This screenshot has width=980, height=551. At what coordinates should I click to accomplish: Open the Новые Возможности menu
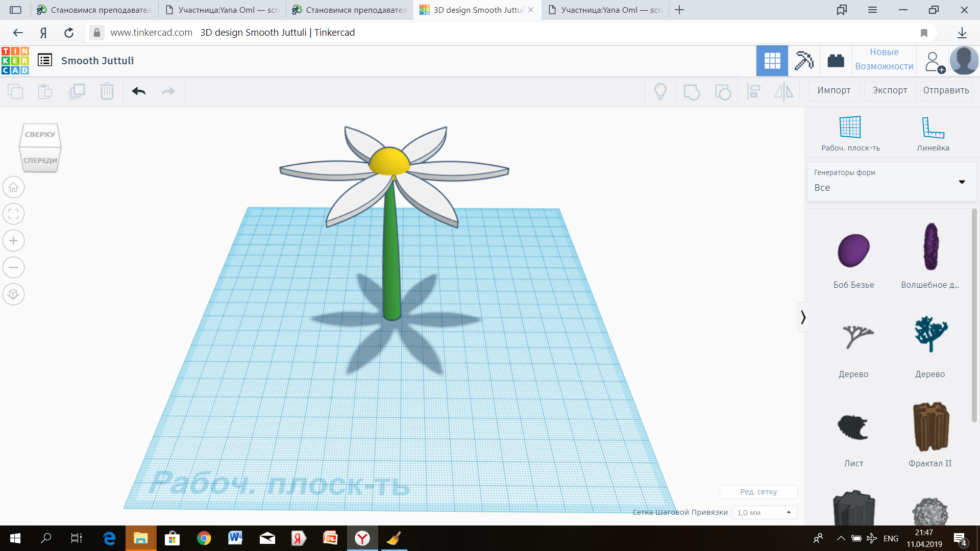coord(884,59)
